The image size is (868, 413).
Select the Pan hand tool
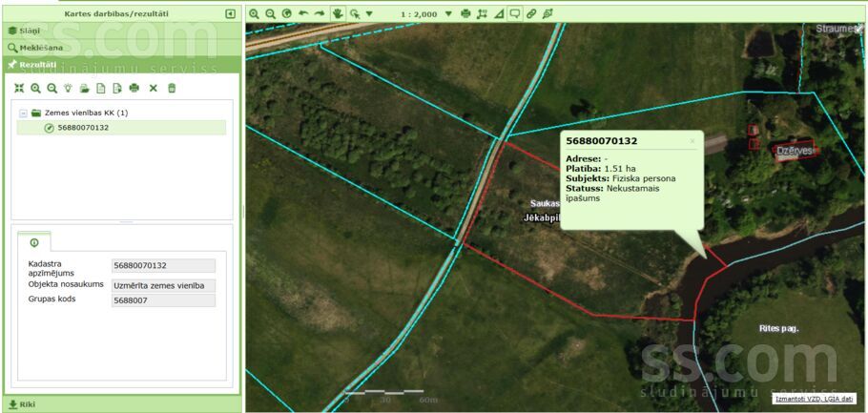[x=337, y=14]
